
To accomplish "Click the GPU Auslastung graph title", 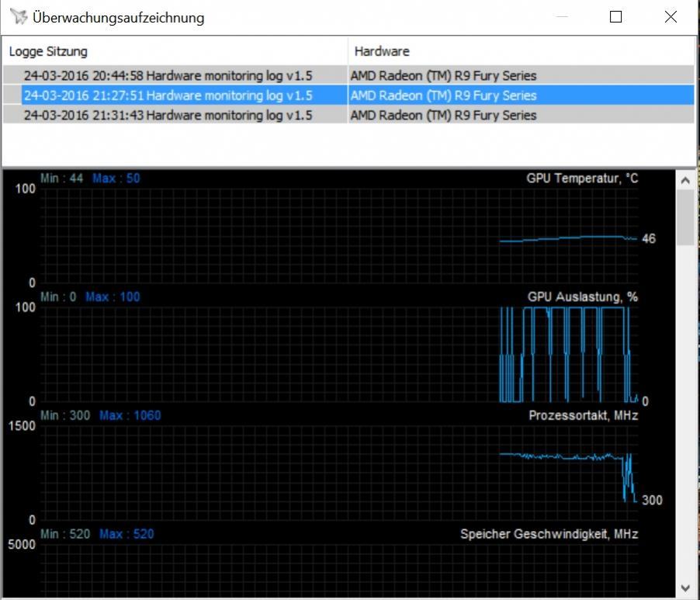I will (583, 297).
